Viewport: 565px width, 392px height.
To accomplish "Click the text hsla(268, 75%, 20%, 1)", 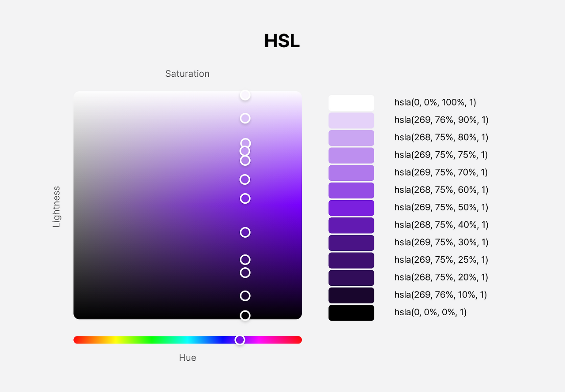I will (x=441, y=277).
